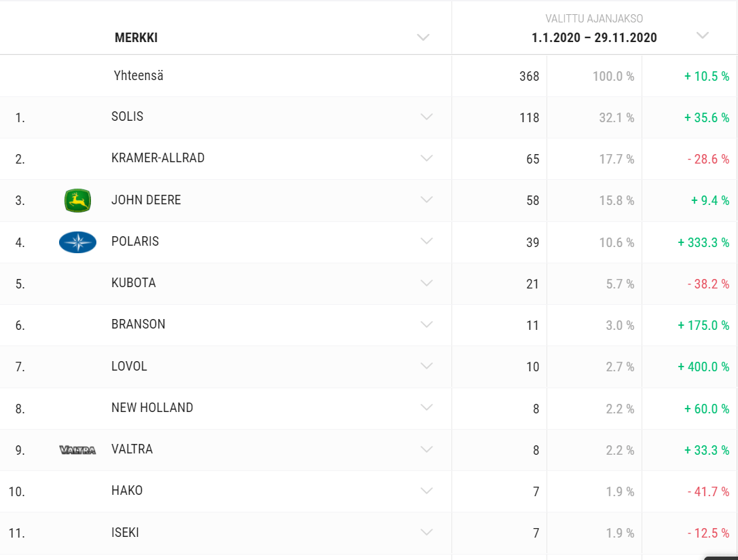
Task: Expand the JOHN DEERE row chevron
Action: pyautogui.click(x=426, y=200)
